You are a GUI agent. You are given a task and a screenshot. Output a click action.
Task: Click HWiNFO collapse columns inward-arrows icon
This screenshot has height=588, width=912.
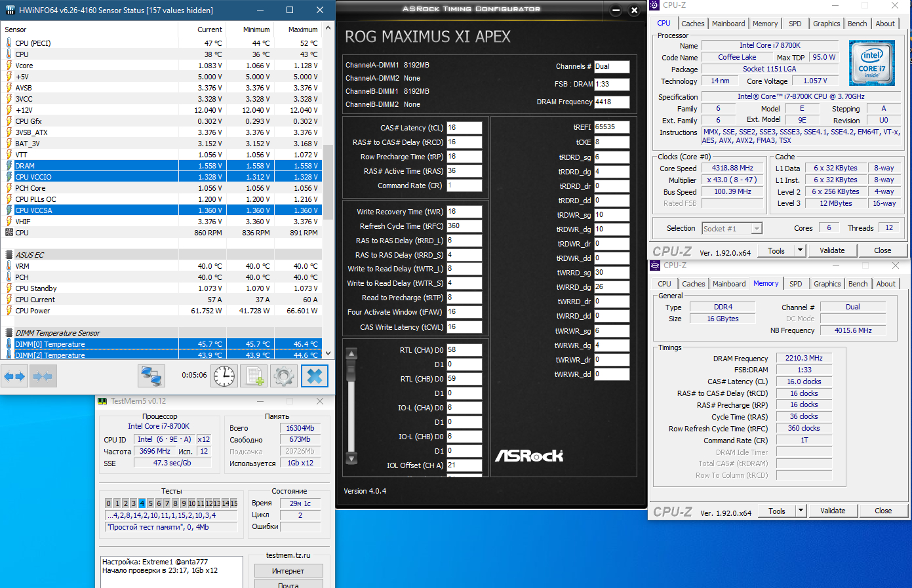(x=43, y=376)
